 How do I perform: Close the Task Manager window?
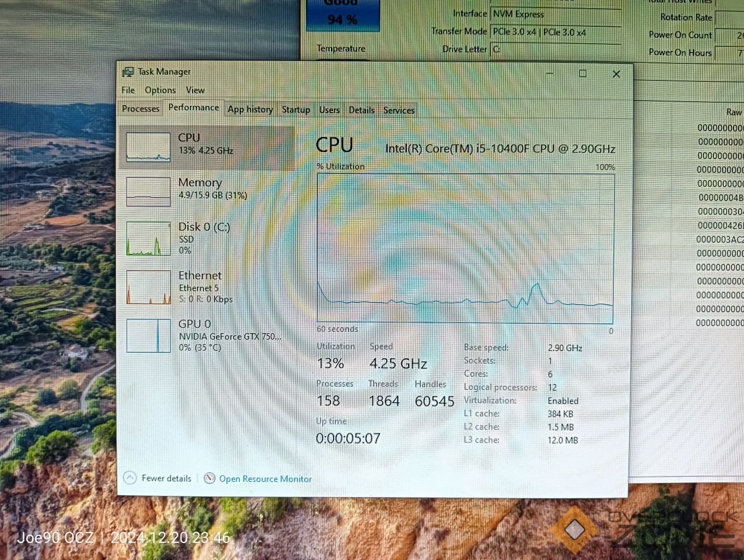point(616,74)
